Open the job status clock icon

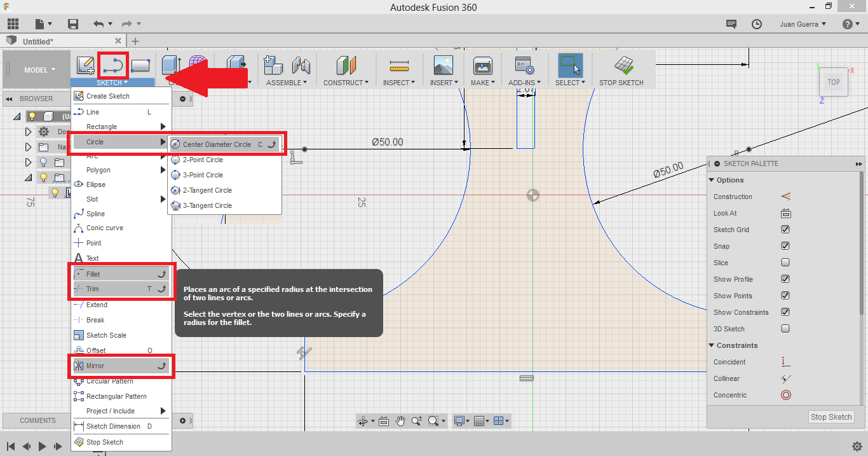pyautogui.click(x=757, y=24)
